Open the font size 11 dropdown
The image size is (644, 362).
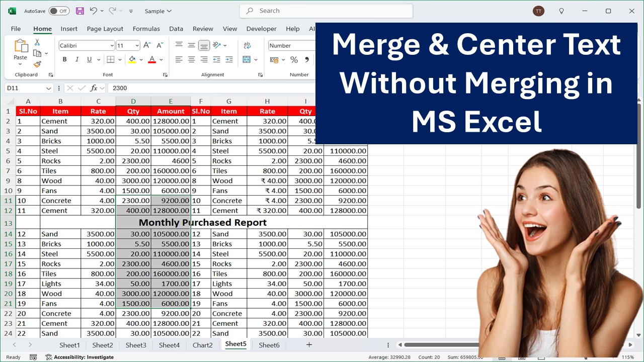coord(137,46)
